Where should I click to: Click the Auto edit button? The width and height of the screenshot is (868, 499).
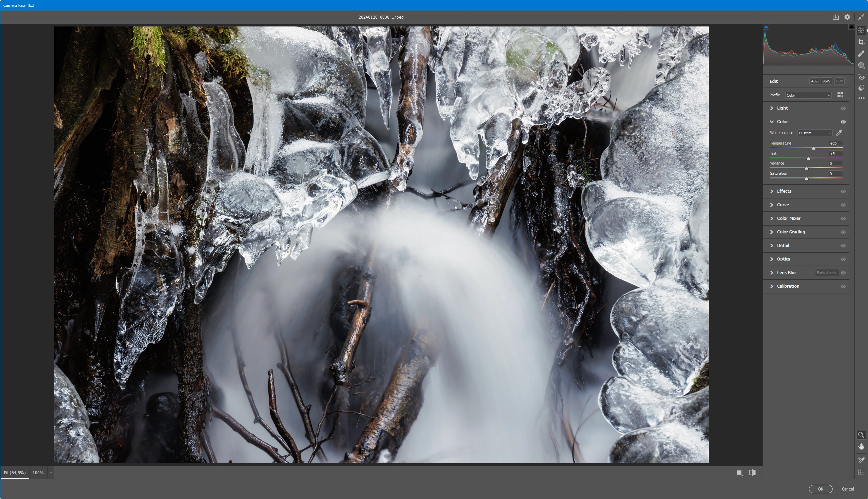814,81
